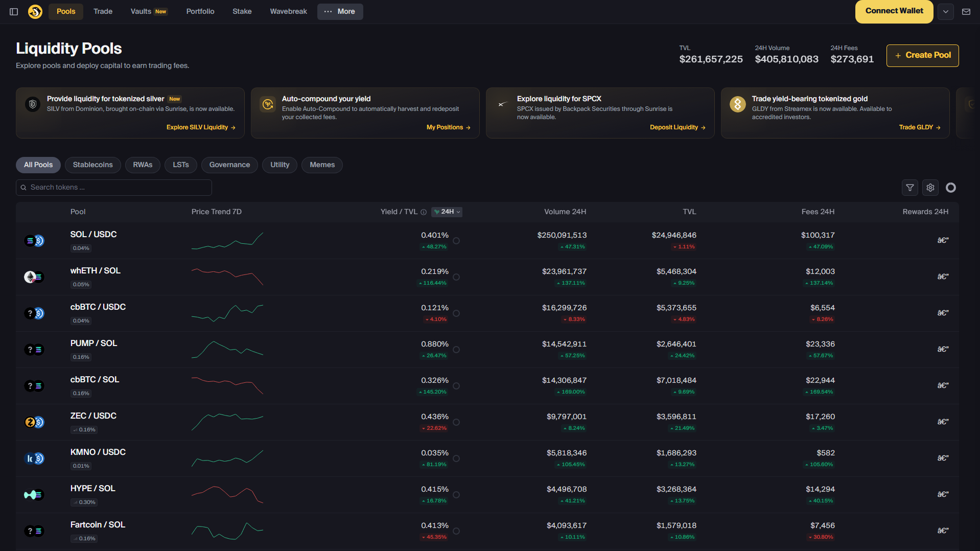980x551 pixels.
Task: Select the radio circle in HYPE / SOL row
Action: point(456,495)
